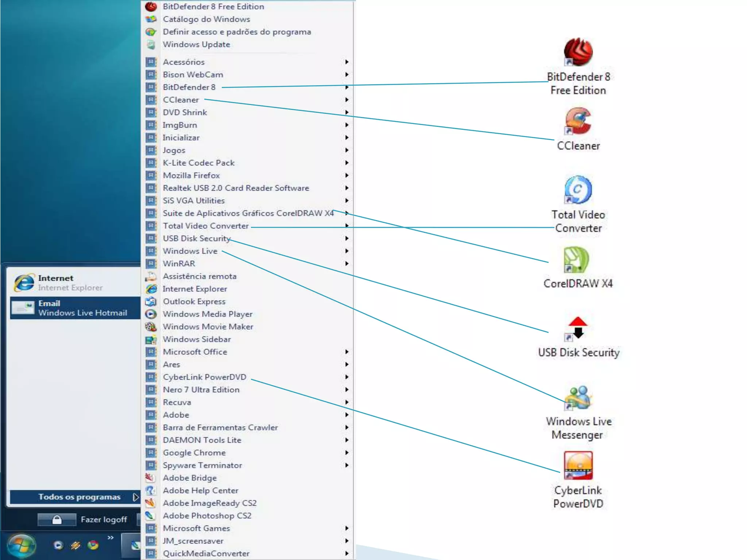This screenshot has width=747, height=560.
Task: Expand the Acessórios submenu arrow
Action: [x=347, y=62]
